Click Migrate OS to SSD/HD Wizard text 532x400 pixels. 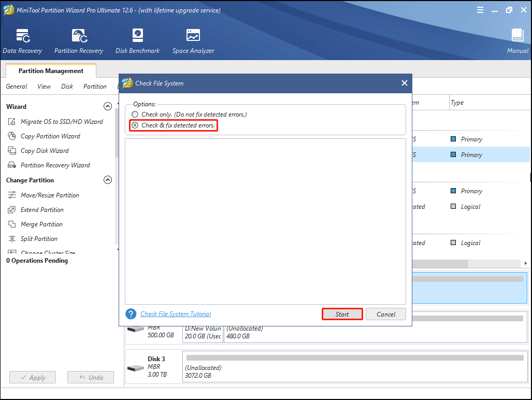[x=62, y=121]
